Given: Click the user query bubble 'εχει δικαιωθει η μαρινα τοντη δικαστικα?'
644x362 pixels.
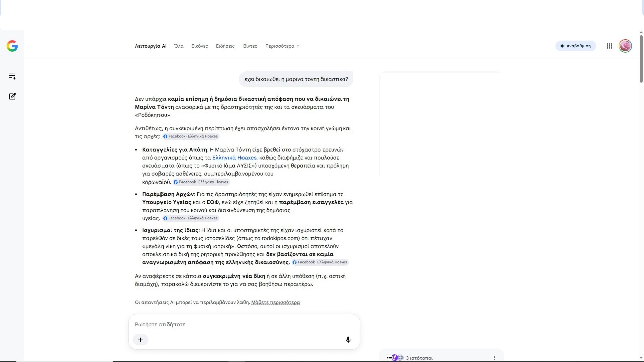Looking at the screenshot, I should pos(296,79).
